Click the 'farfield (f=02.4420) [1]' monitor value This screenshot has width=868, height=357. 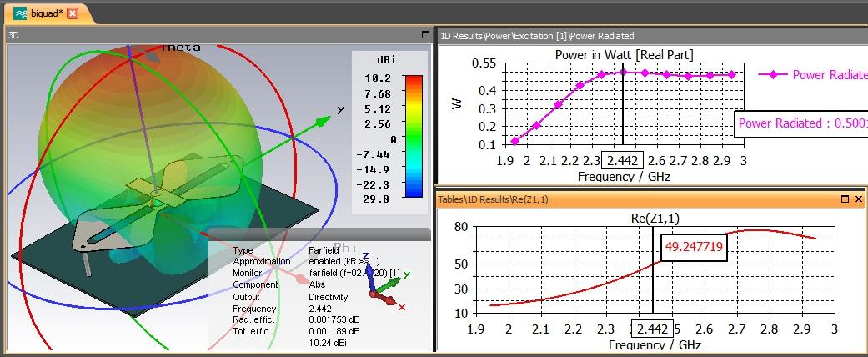pyautogui.click(x=354, y=274)
